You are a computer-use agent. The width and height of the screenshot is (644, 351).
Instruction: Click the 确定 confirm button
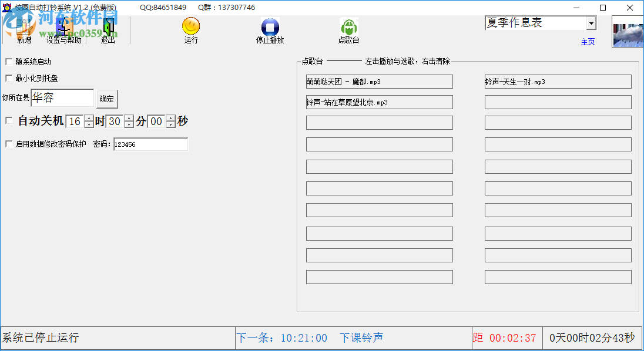(x=107, y=99)
